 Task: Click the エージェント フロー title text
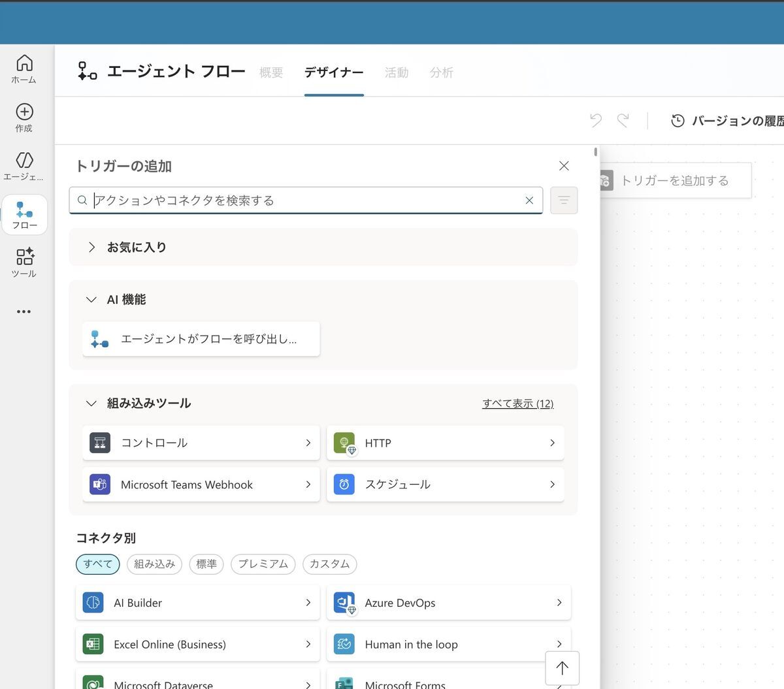[x=176, y=71]
